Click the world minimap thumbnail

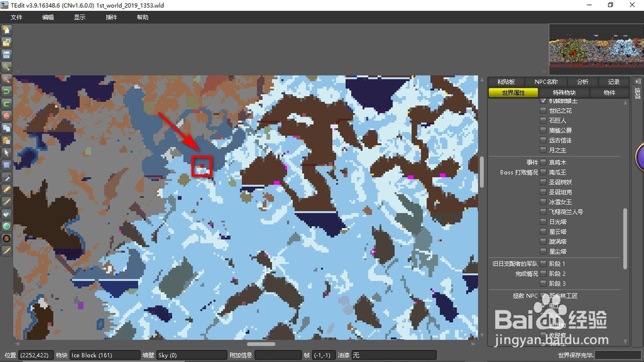tap(596, 50)
